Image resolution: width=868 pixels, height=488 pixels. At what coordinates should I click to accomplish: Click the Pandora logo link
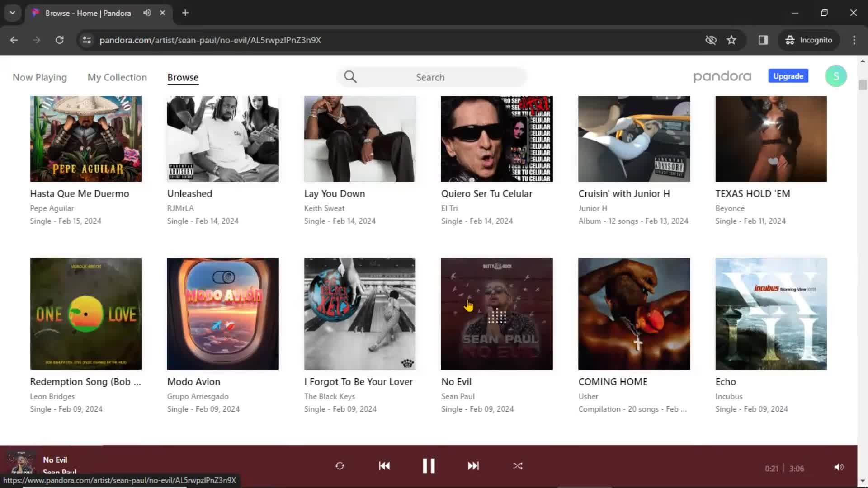(x=722, y=76)
